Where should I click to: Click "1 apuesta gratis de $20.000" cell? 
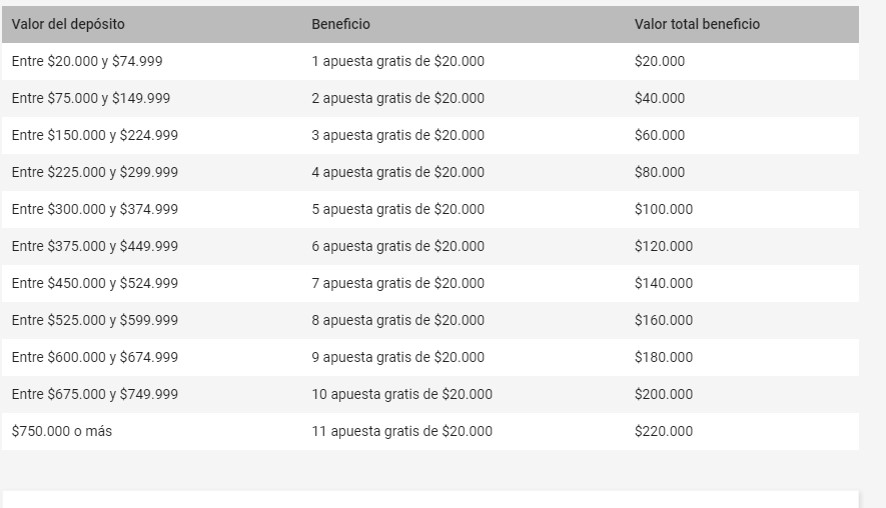coord(397,61)
